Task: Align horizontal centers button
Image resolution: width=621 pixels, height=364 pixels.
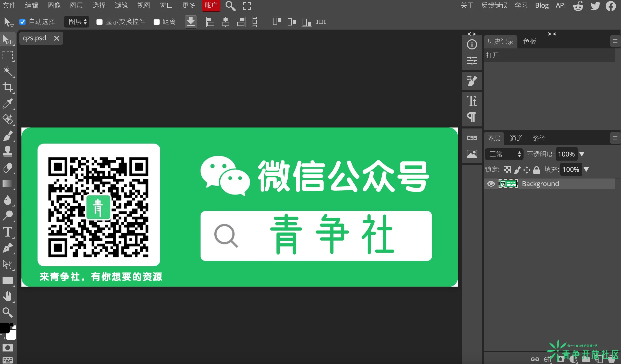Action: (x=225, y=22)
